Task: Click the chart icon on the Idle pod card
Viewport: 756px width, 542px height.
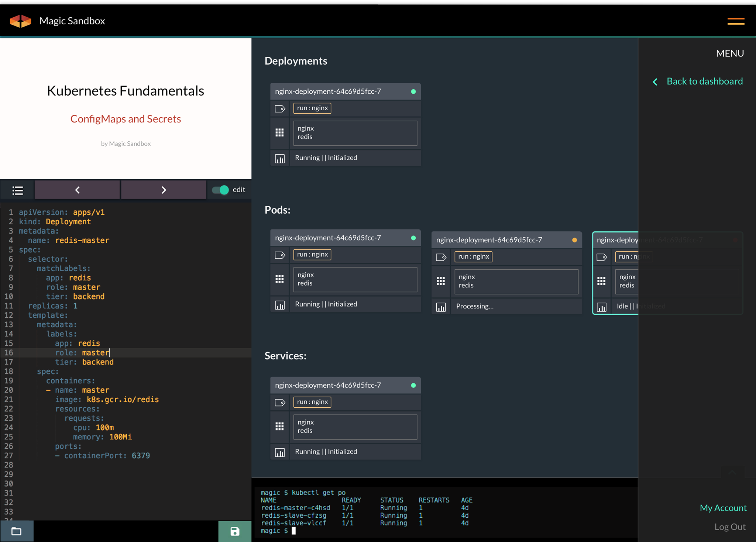Action: 602,306
